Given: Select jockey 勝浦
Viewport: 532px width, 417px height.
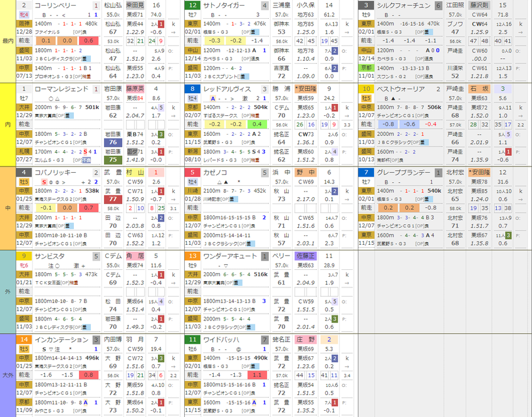Looking at the screenshot, I should coord(281,89).
